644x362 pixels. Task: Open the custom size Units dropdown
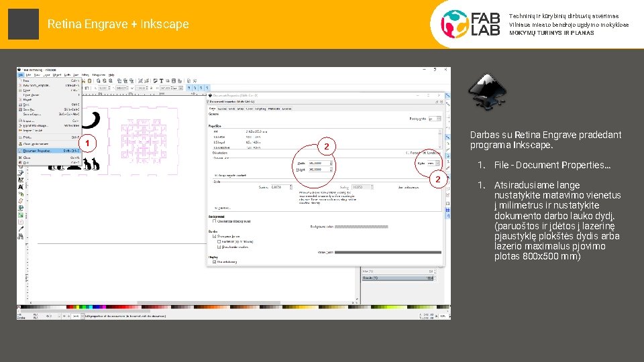[x=434, y=163]
